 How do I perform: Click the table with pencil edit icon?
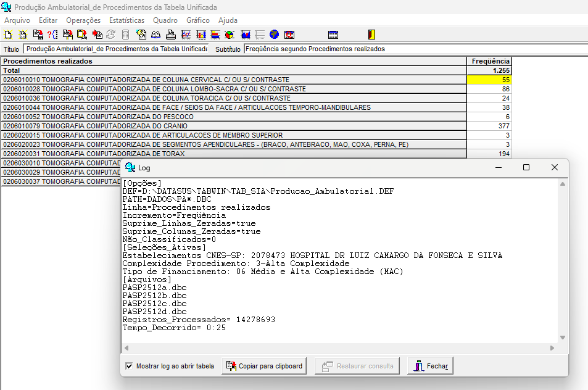pos(141,35)
